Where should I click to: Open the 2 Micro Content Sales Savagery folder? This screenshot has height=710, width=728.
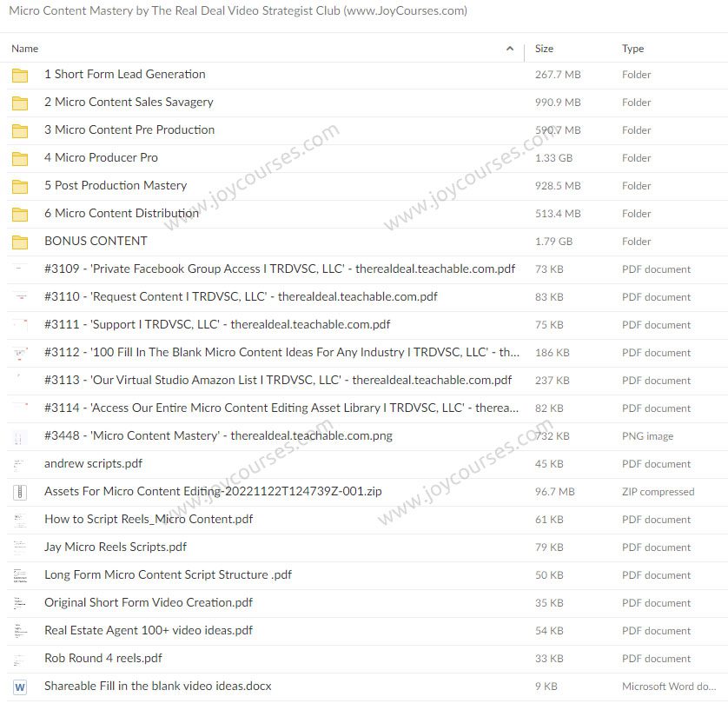(129, 103)
